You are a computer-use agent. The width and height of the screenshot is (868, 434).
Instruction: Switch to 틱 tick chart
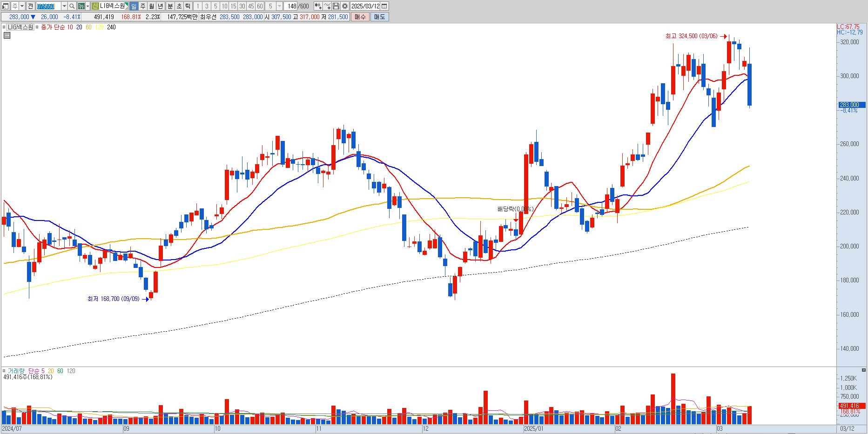tap(188, 6)
